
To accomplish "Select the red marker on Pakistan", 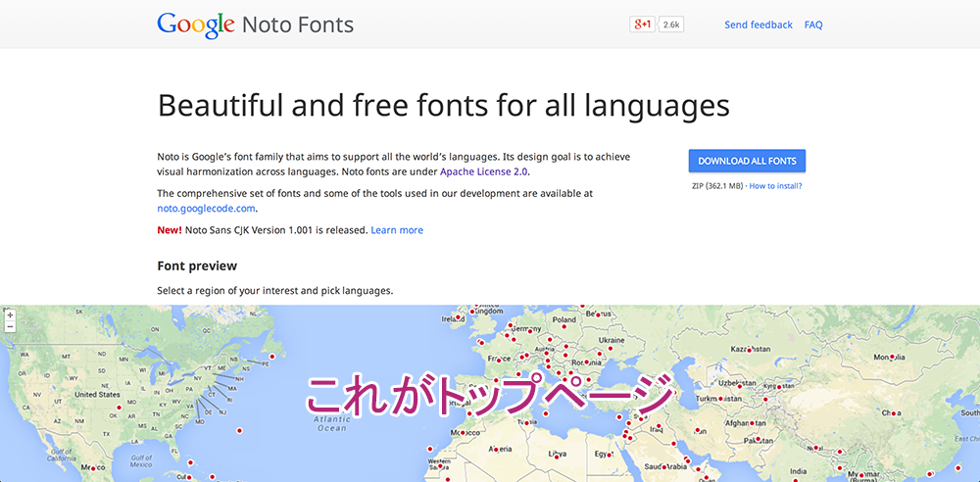I will [x=758, y=440].
